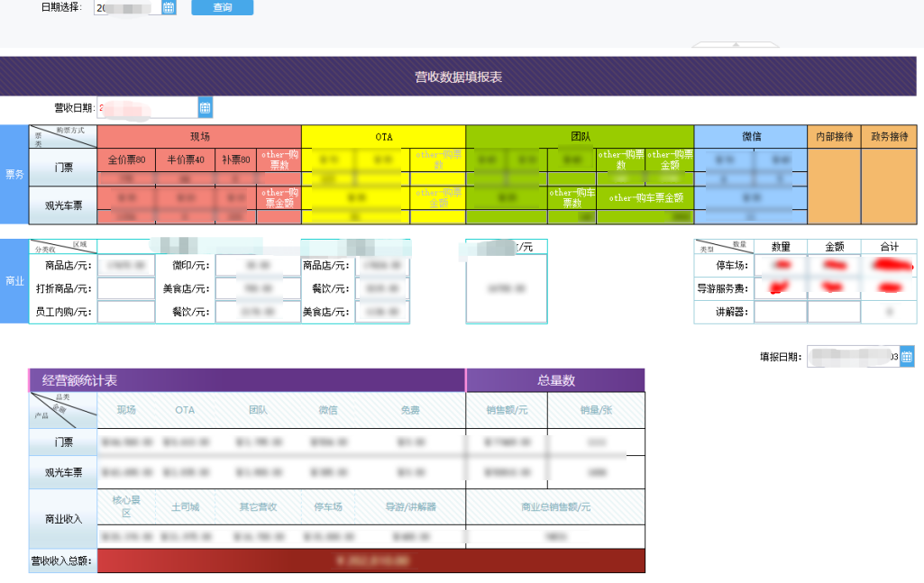Click the 日期选择 date input field

click(128, 7)
